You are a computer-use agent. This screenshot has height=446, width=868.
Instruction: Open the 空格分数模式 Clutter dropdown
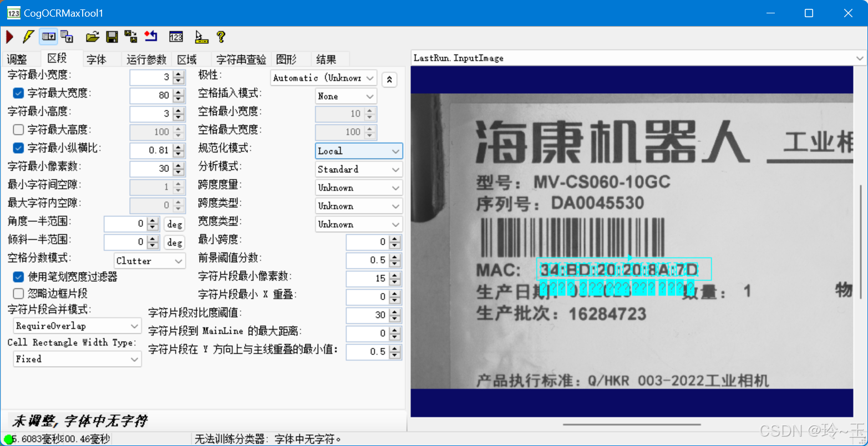coord(150,261)
